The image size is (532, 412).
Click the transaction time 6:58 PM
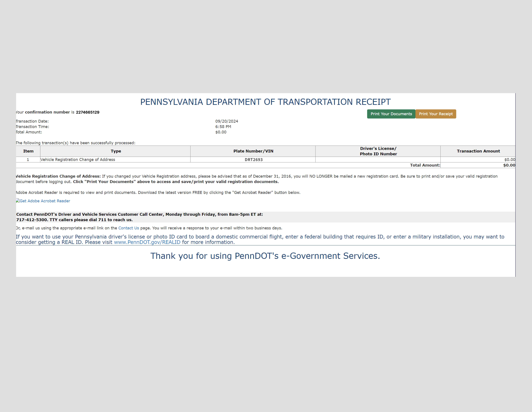(x=223, y=127)
